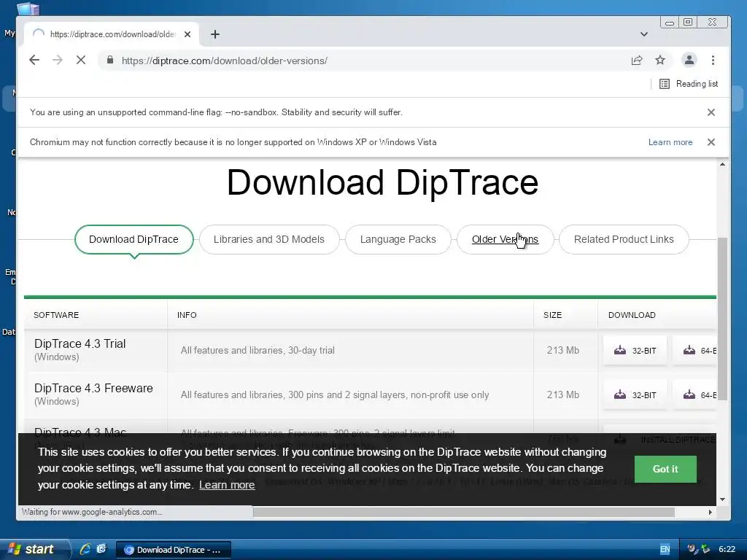Image resolution: width=747 pixels, height=560 pixels.
Task: Close the diptrace.com tab
Action: 187,34
